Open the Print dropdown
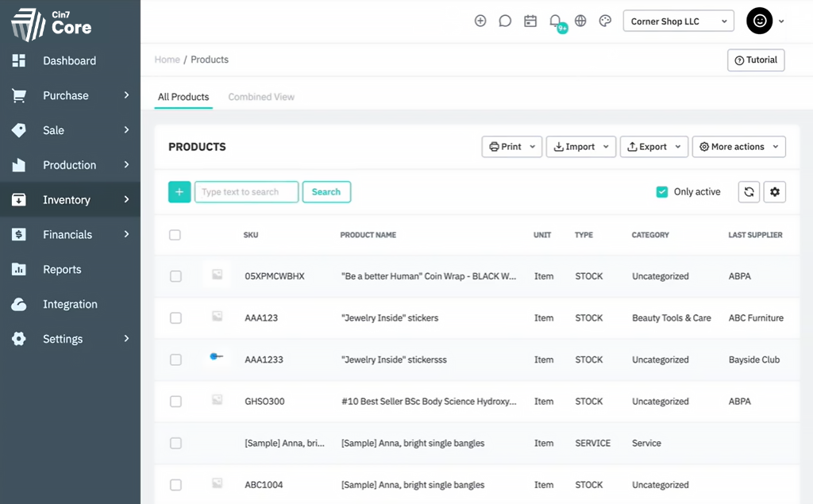 click(512, 147)
